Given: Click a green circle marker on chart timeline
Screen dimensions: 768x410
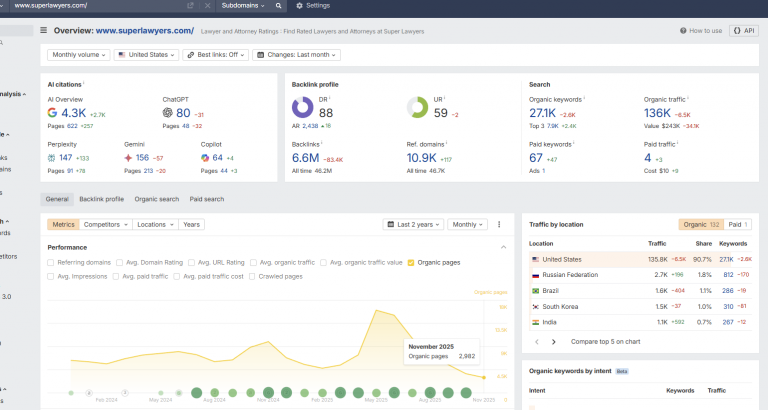Looking at the screenshot, I should (x=195, y=393).
